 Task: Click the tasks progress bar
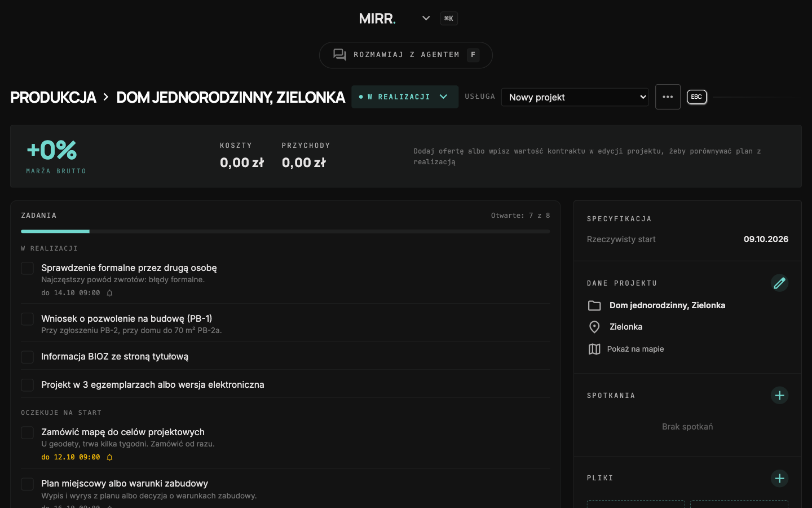coord(285,231)
